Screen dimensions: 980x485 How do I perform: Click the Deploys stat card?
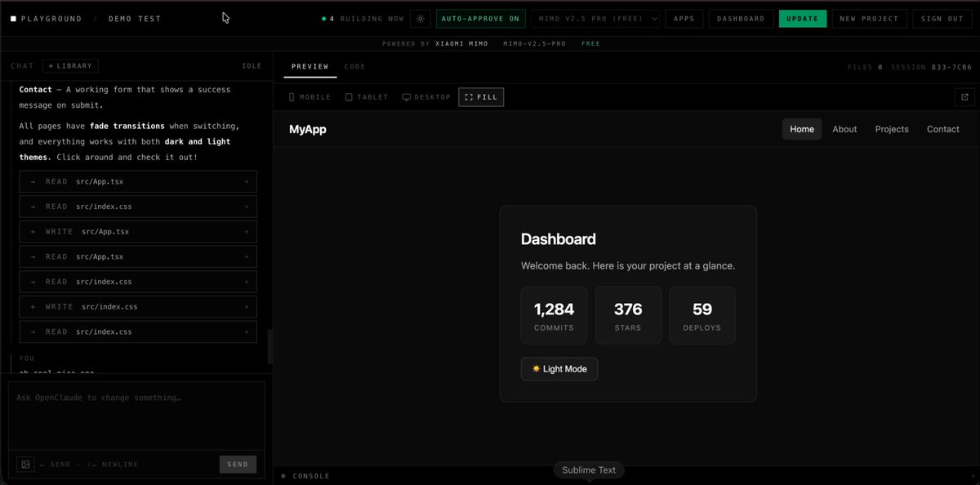[702, 315]
